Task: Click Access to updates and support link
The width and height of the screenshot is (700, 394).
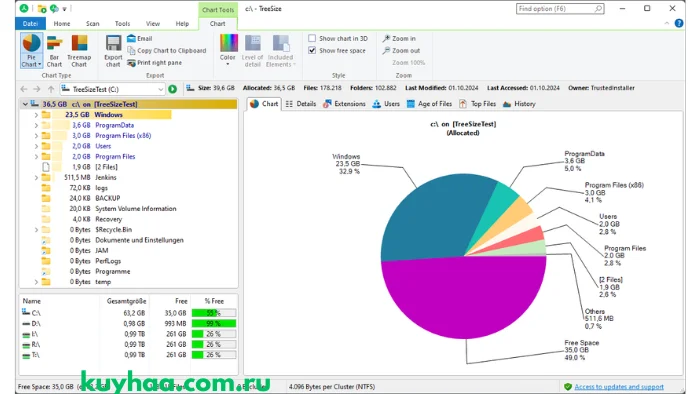Action: [619, 387]
